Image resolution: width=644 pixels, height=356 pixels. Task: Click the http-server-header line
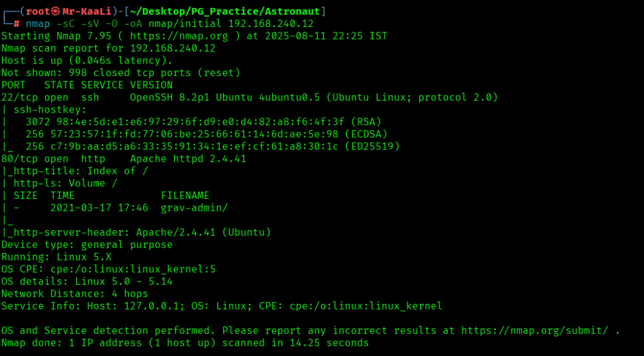tap(136, 232)
